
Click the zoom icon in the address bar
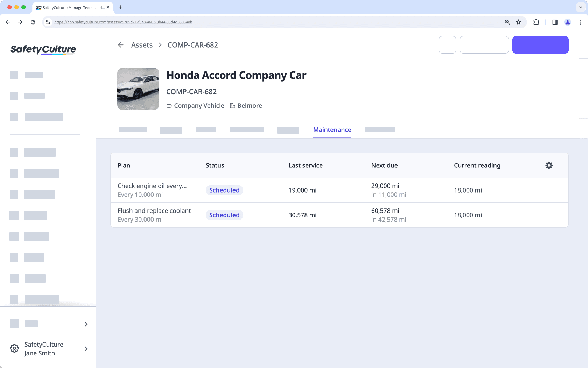[507, 22]
